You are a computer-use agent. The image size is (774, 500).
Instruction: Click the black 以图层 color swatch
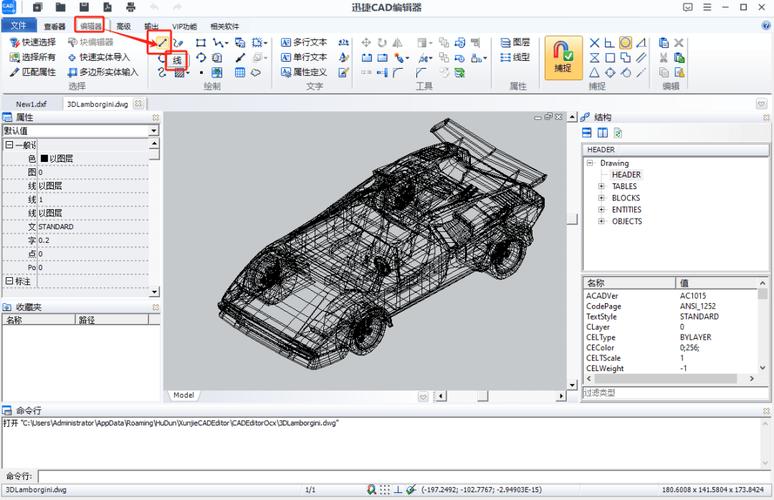coord(44,158)
